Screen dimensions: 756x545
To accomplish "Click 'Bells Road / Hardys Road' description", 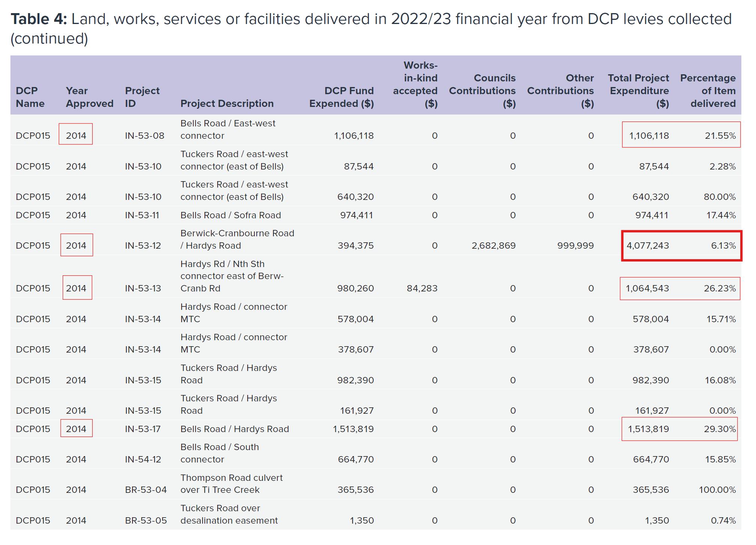I will click(234, 429).
